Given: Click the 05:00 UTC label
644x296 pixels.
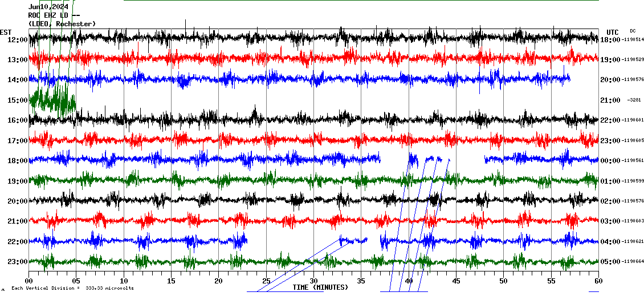Looking at the screenshot, I should coord(610,262).
